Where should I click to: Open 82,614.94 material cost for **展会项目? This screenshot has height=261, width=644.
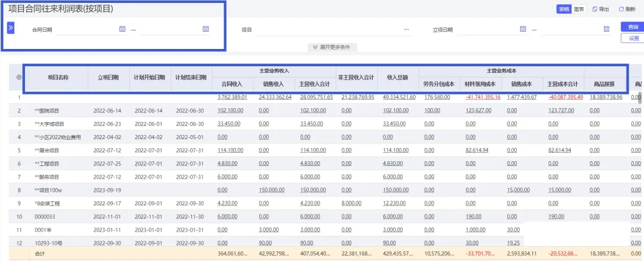point(477,151)
